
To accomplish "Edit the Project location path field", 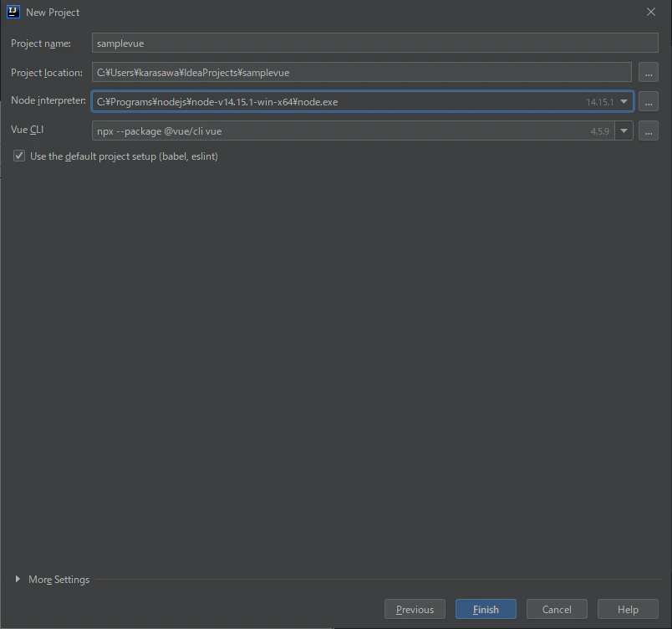I will click(x=362, y=72).
